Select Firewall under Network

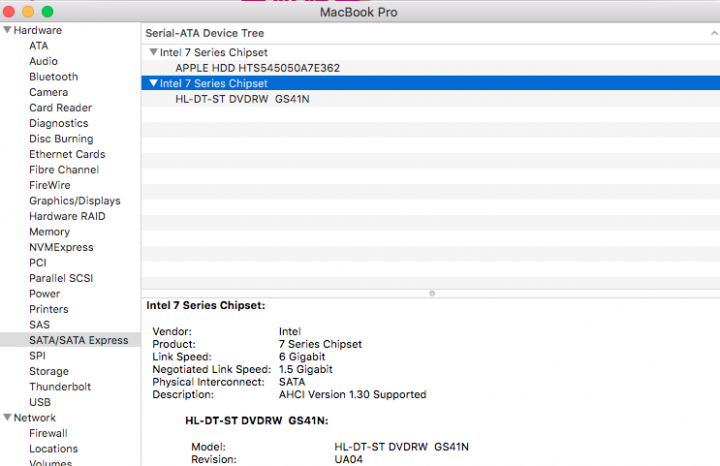point(48,433)
